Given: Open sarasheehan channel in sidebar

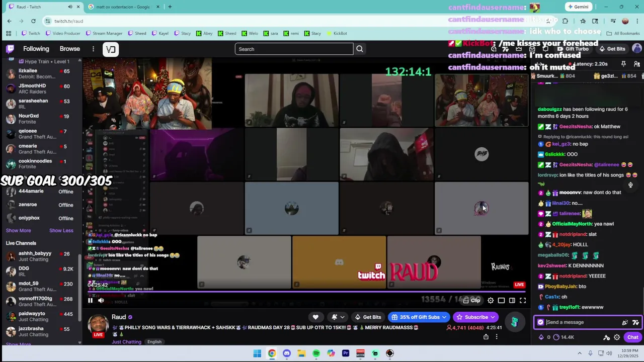Looking at the screenshot, I should tap(43, 104).
